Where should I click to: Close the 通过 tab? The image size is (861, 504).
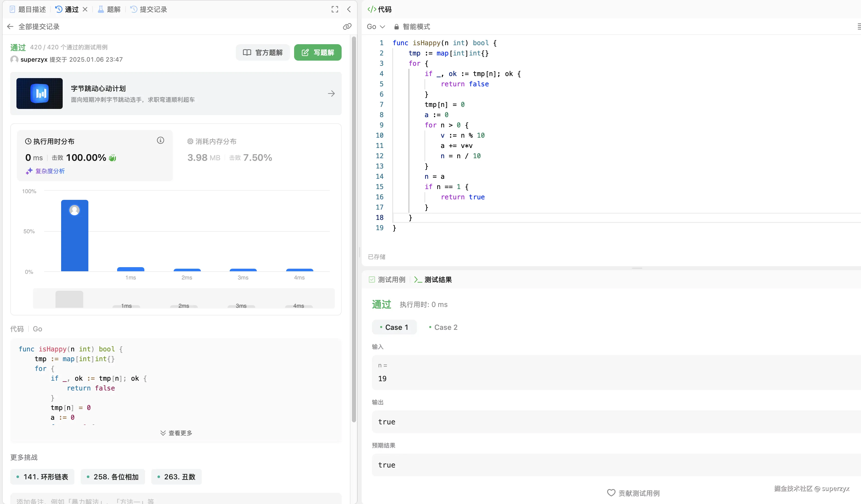(x=85, y=9)
